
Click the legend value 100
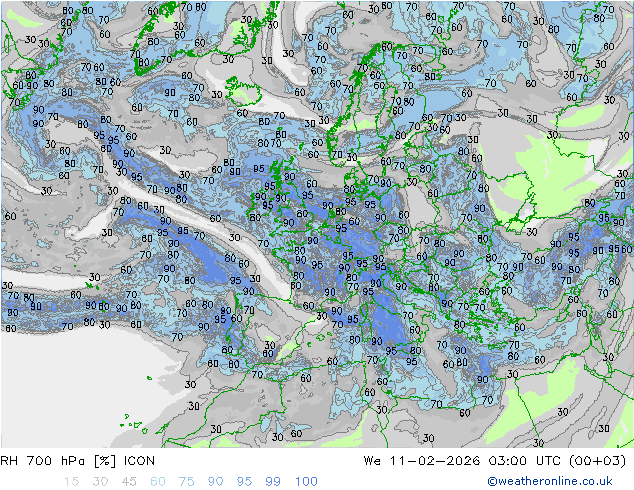tap(306, 482)
